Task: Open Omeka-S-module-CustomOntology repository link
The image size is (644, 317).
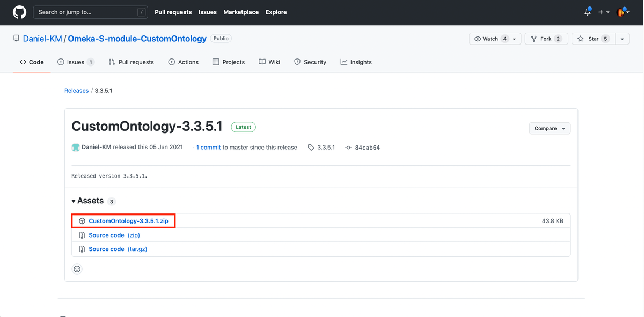Action: pyautogui.click(x=137, y=39)
